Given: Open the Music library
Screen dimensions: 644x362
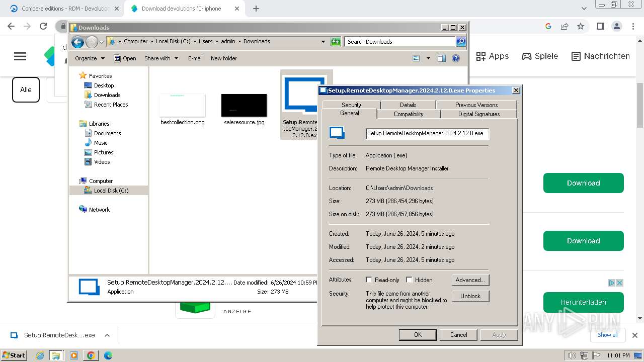Looking at the screenshot, I should [x=101, y=143].
